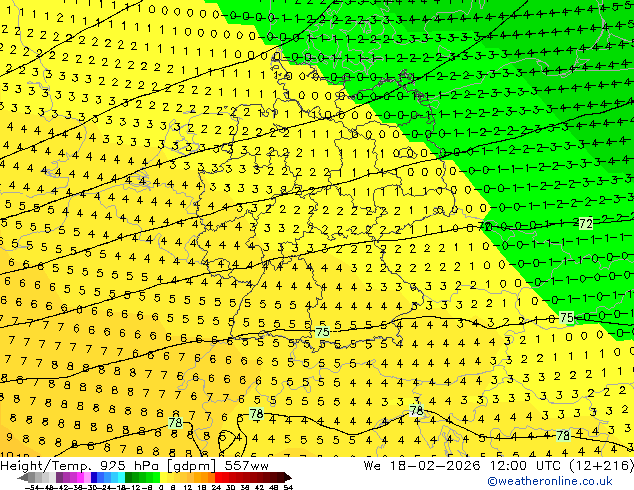Click the 78 contour label nearest the left map edge
Viewport: 634px width, 490px height.
coord(175,423)
